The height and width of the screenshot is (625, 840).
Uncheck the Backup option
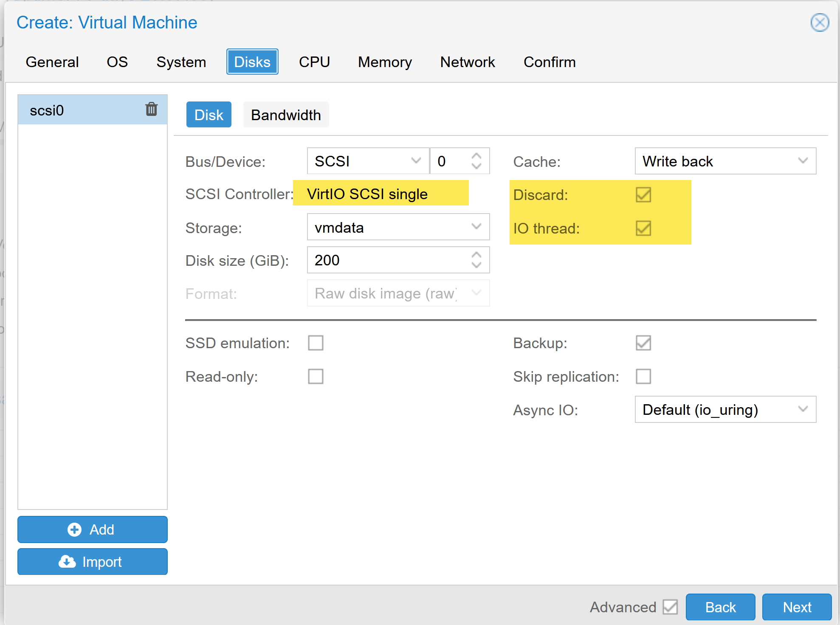[643, 343]
